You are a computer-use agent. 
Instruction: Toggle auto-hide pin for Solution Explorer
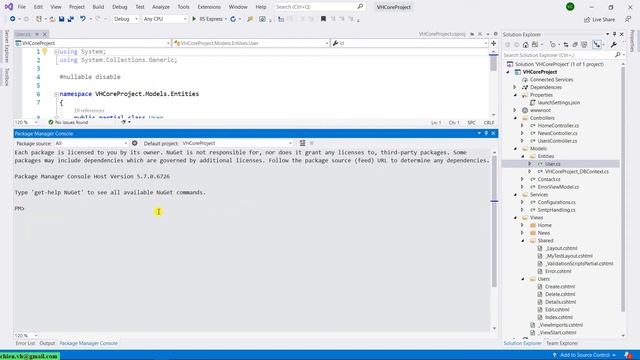(x=614, y=34)
